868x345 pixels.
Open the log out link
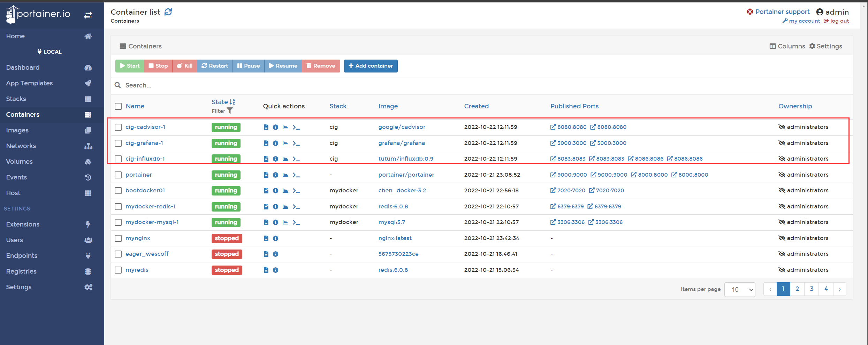pos(836,21)
